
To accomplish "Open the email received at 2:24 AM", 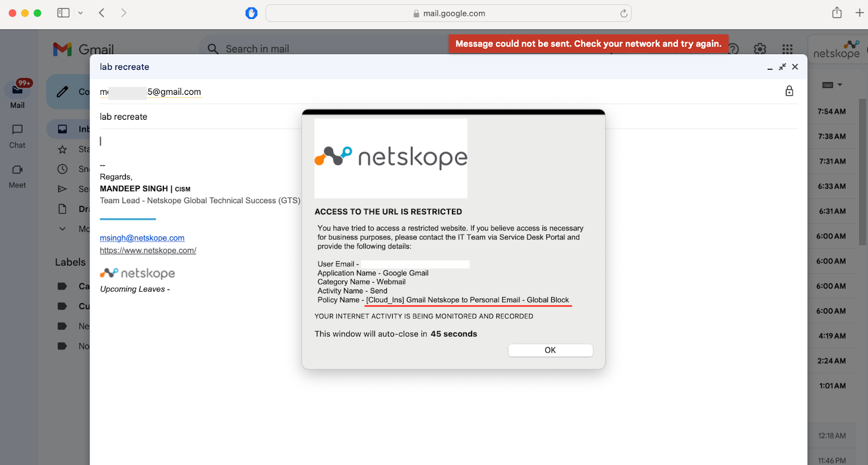I will [832, 361].
